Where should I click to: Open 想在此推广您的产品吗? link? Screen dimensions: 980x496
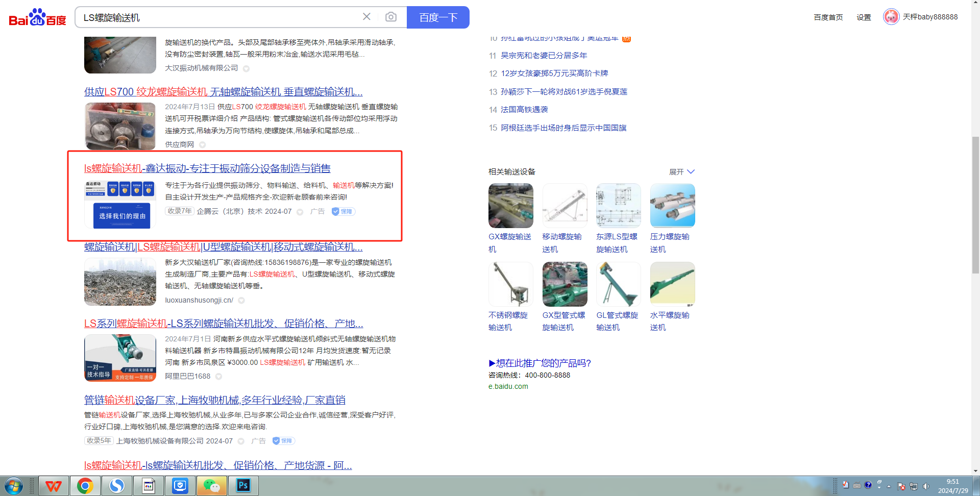coord(540,363)
